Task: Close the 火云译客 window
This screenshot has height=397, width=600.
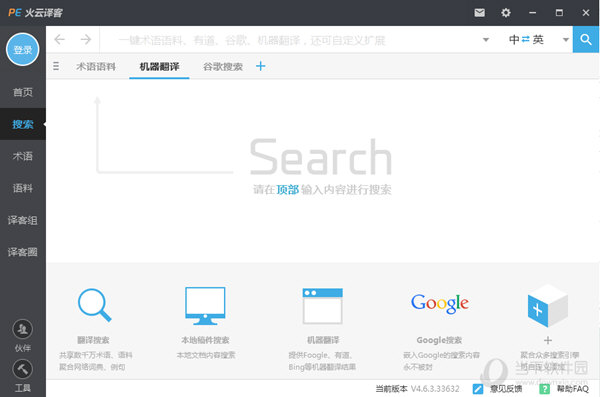Action: (x=586, y=13)
